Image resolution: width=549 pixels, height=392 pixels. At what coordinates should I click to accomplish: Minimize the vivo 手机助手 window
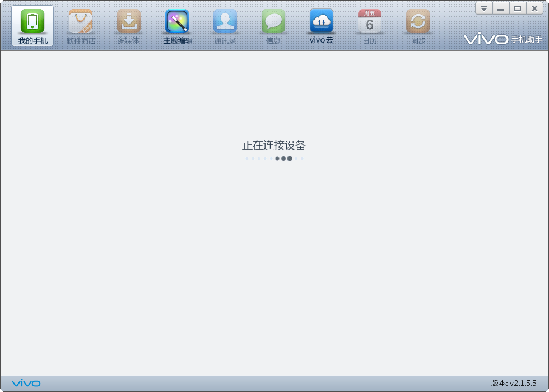[x=501, y=8]
